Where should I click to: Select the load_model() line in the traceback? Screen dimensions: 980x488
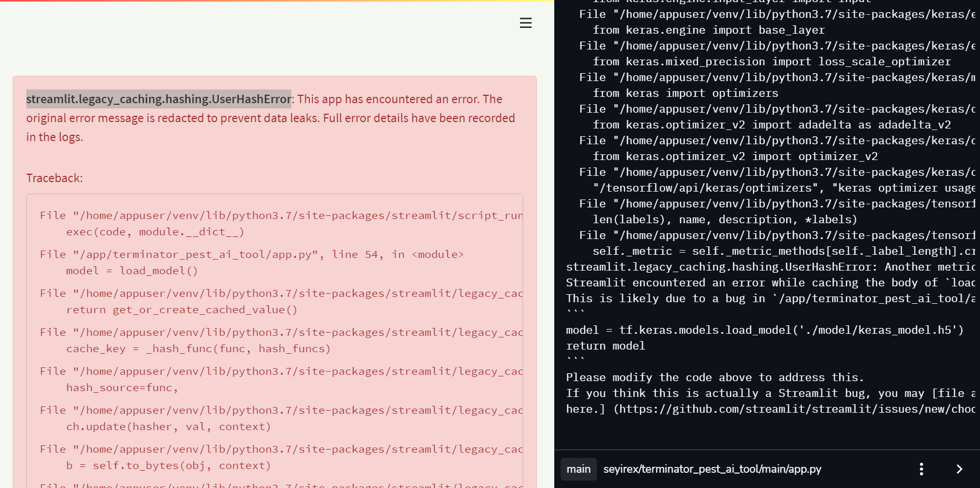pos(132,270)
